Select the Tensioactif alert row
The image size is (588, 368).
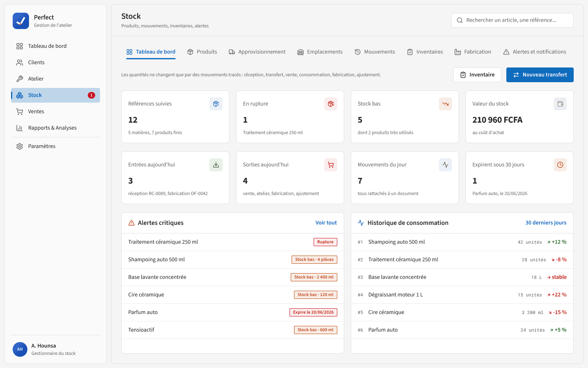coord(233,330)
